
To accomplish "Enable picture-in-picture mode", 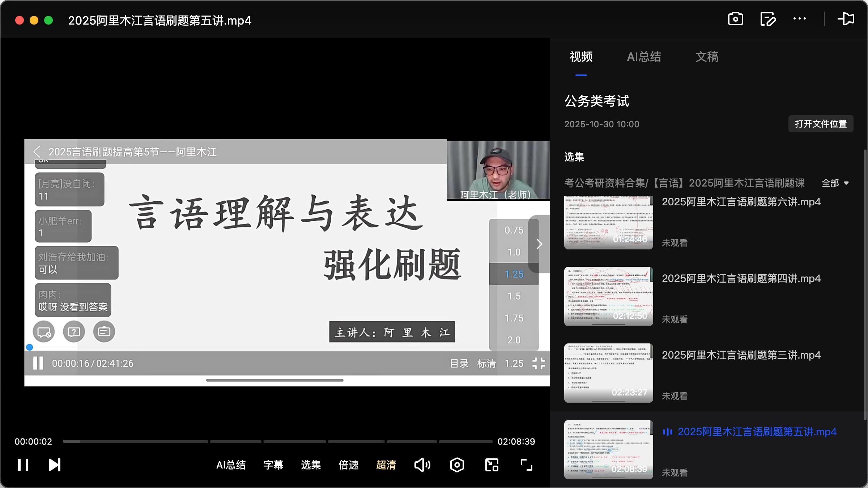I will pyautogui.click(x=491, y=465).
